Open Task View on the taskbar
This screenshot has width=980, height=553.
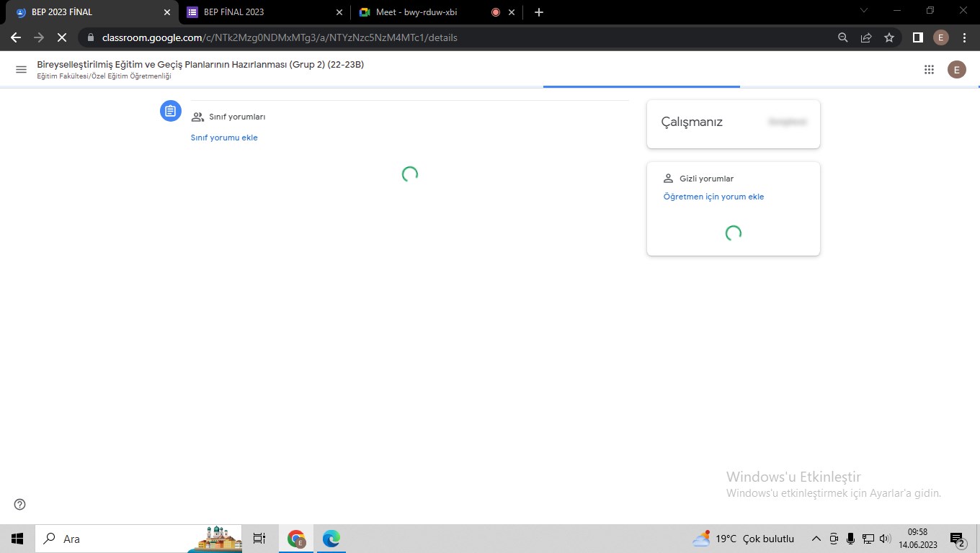[x=259, y=539]
